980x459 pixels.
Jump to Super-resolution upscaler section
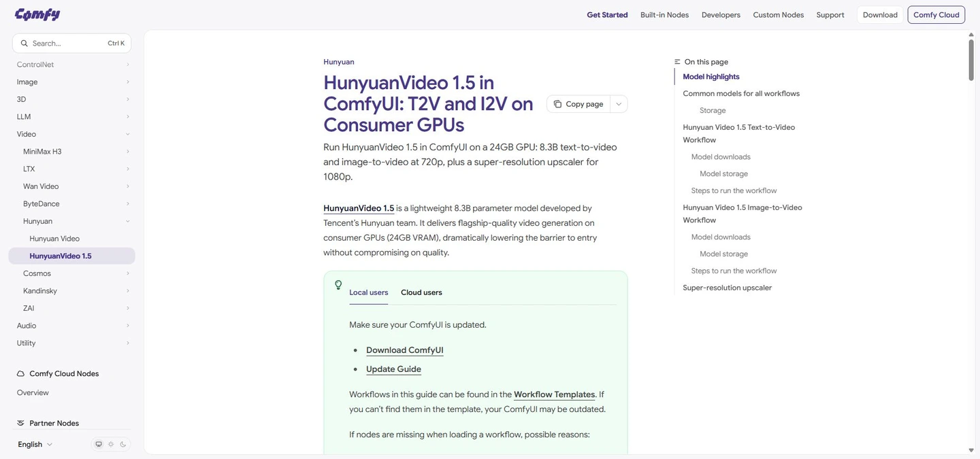(x=727, y=288)
